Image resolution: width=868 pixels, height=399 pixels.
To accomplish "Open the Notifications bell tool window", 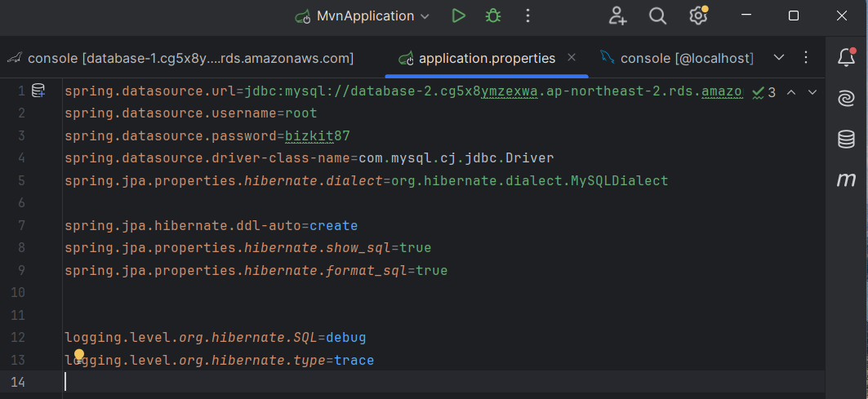I will click(x=846, y=57).
